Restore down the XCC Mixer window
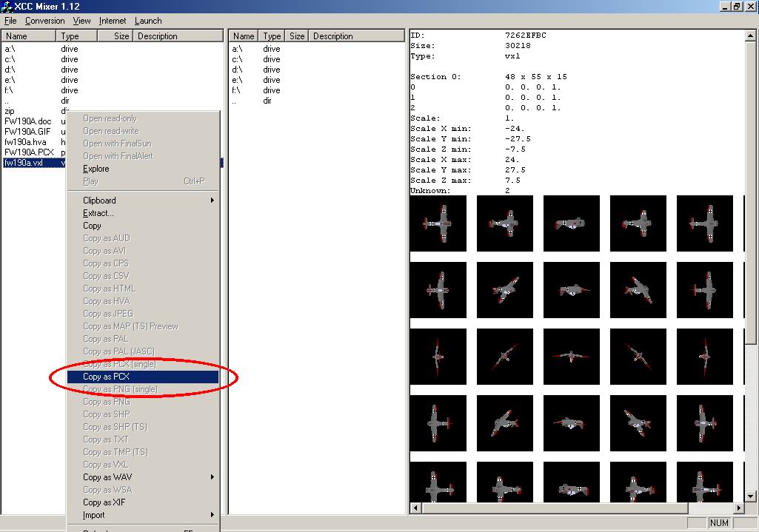Image resolution: width=759 pixels, height=532 pixels. click(736, 7)
